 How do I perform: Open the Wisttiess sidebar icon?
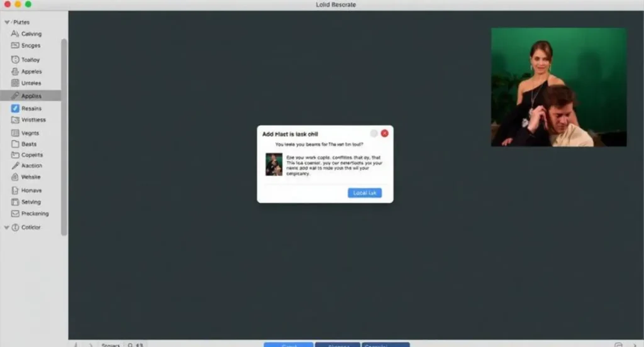coord(15,120)
